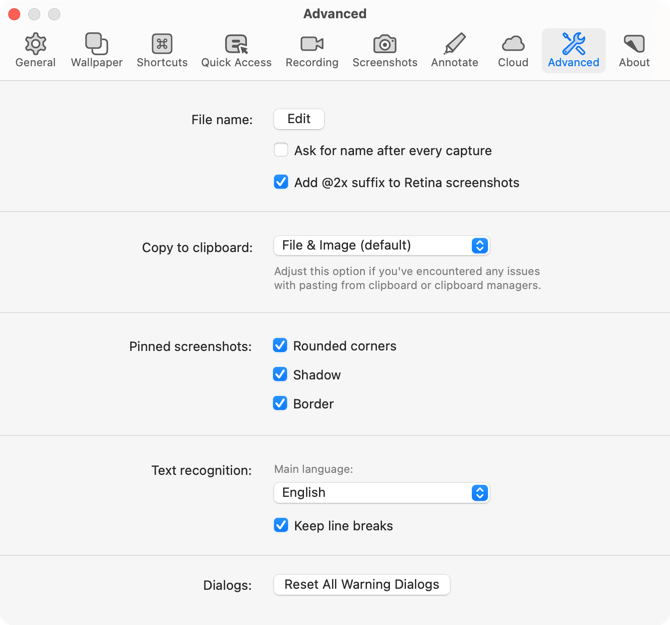Uncheck Rounded corners for pinned screenshots
The image size is (670, 625).
pos(281,346)
